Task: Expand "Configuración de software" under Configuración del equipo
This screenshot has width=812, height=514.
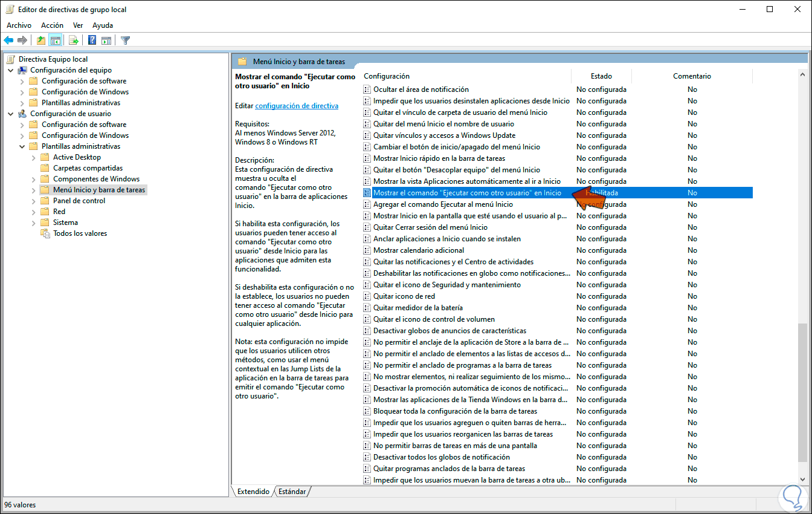Action: tap(22, 81)
